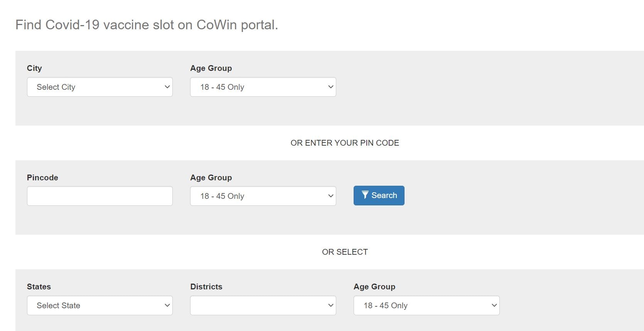Click the 'OR SELECT' text
This screenshot has width=644, height=331.
tap(345, 252)
